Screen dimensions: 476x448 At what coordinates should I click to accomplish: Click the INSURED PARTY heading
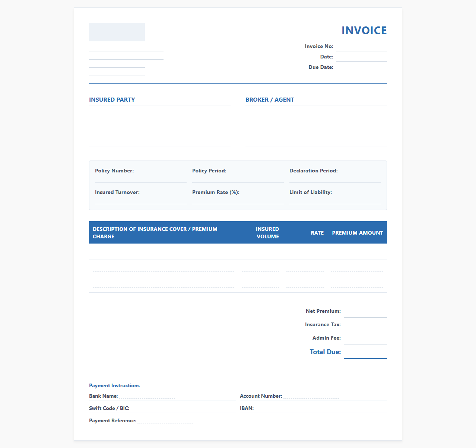[x=112, y=100]
